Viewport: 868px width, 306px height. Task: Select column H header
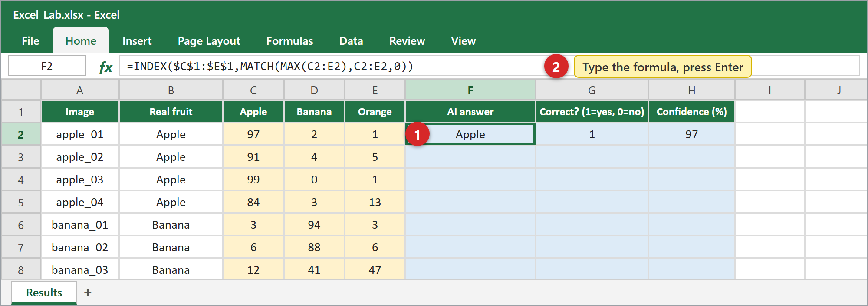692,90
